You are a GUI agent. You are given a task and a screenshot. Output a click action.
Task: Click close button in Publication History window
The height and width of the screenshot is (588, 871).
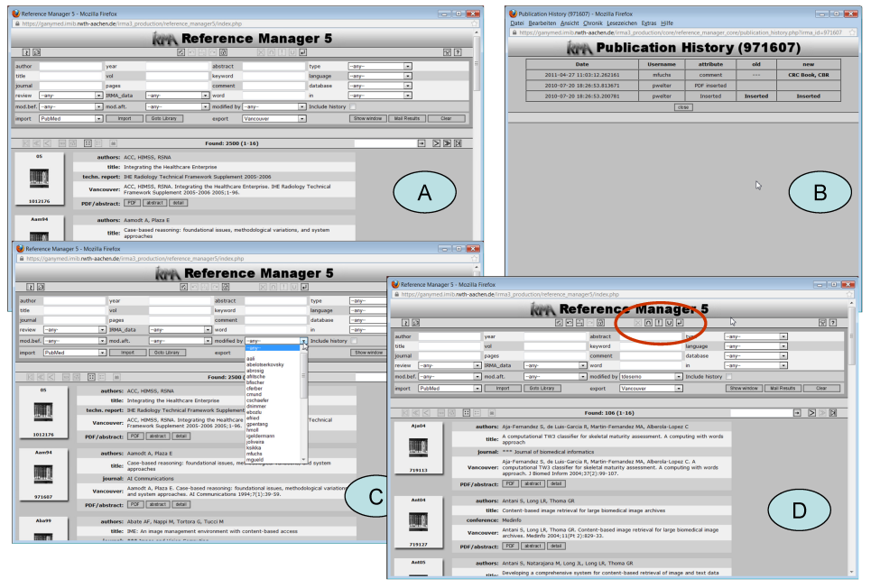pyautogui.click(x=683, y=107)
